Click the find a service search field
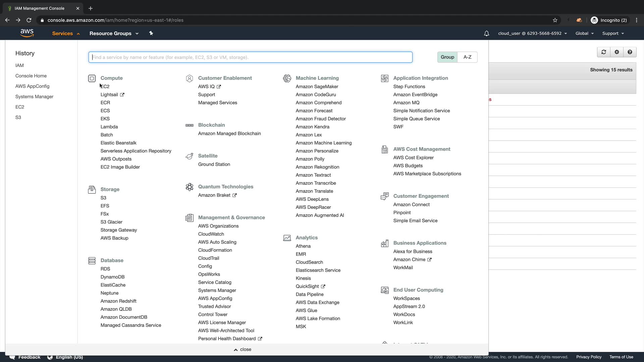Viewport: 644px width, 362px height. point(250,57)
